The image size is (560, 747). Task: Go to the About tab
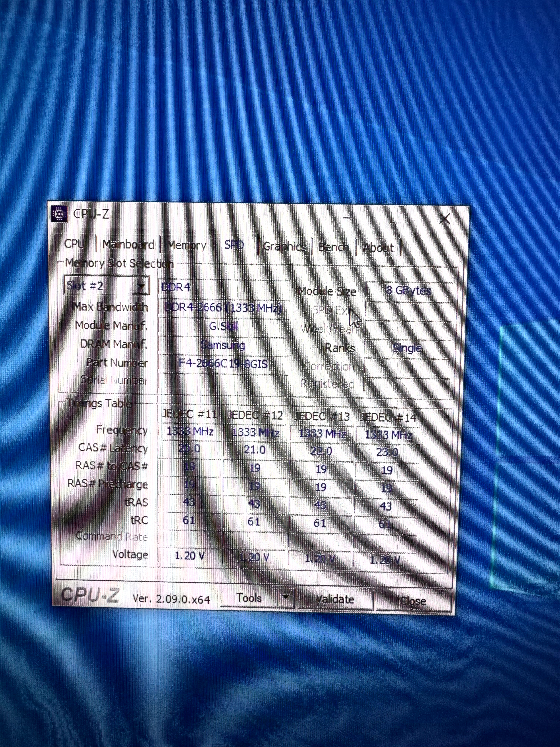(x=378, y=248)
